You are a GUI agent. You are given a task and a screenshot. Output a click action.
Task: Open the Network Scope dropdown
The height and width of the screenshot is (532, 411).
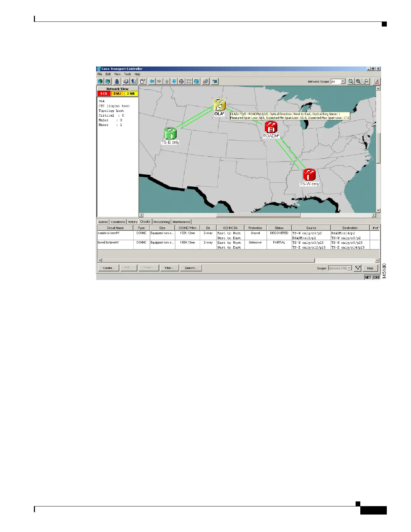pos(343,82)
